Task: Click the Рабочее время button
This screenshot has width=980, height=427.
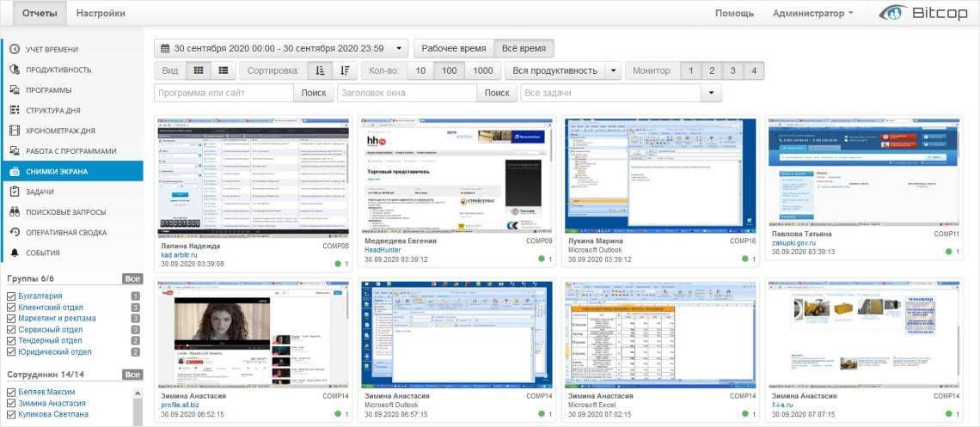Action: pyautogui.click(x=453, y=49)
